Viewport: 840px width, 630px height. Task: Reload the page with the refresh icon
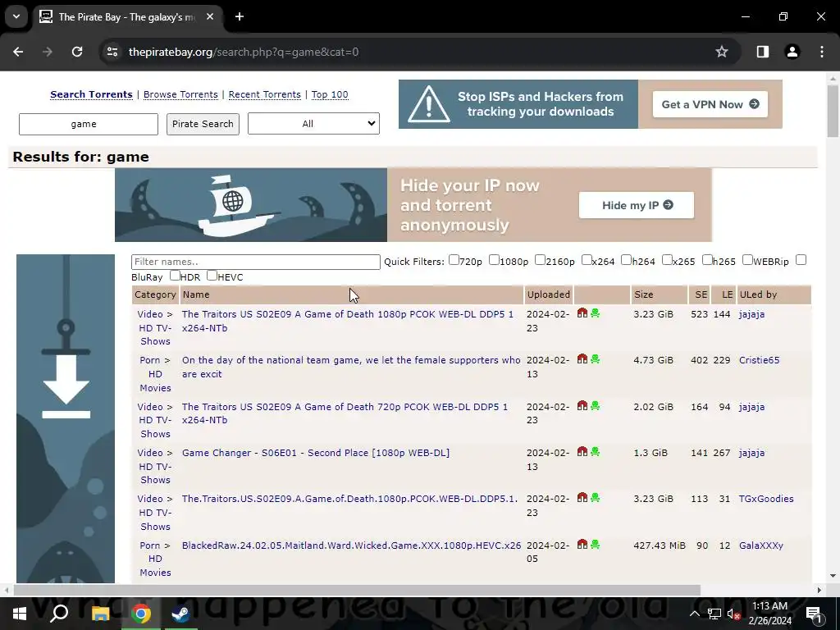pyautogui.click(x=77, y=52)
